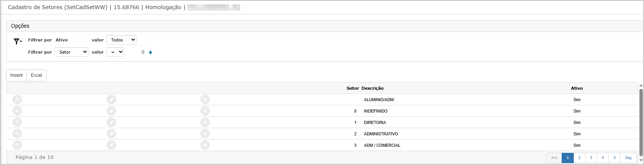Open the Ativo value dropdown showing Todos

tap(121, 40)
